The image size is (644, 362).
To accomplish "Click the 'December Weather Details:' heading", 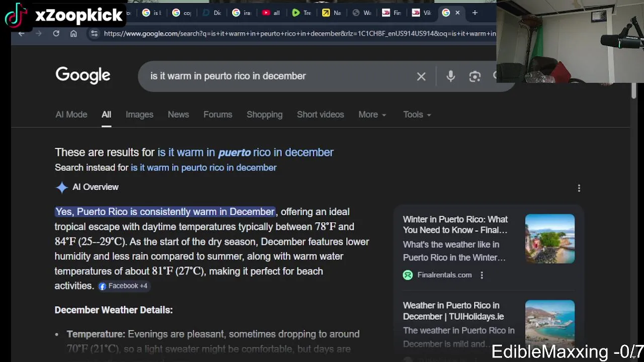I will (114, 310).
